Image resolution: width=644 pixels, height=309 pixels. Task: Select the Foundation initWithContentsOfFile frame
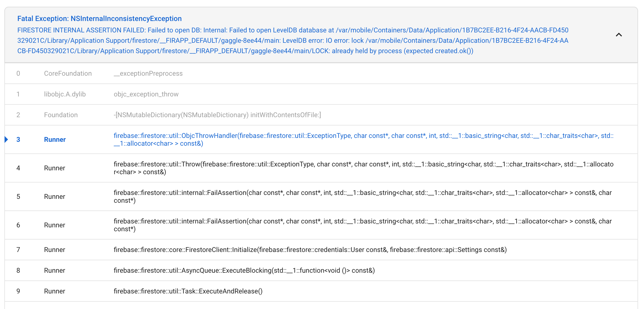tap(217, 115)
